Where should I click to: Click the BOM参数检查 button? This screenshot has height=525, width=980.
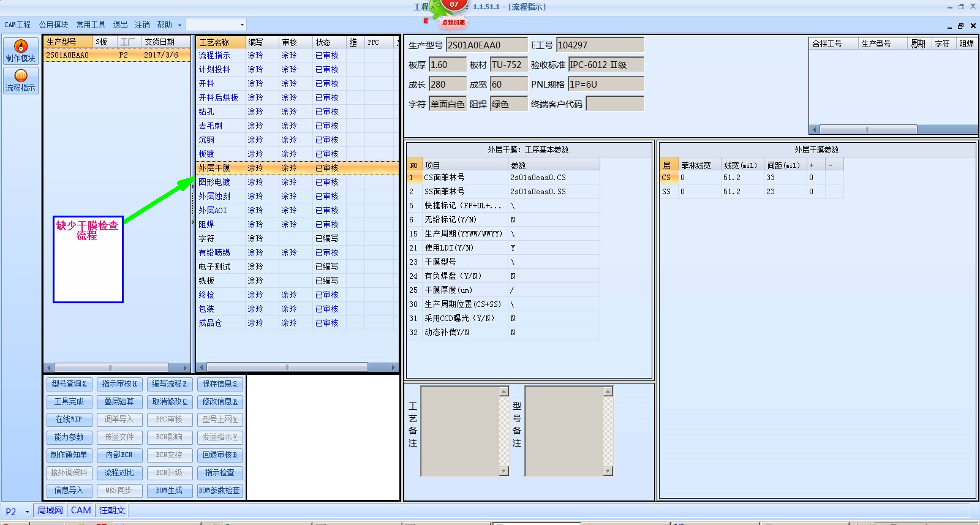point(220,491)
